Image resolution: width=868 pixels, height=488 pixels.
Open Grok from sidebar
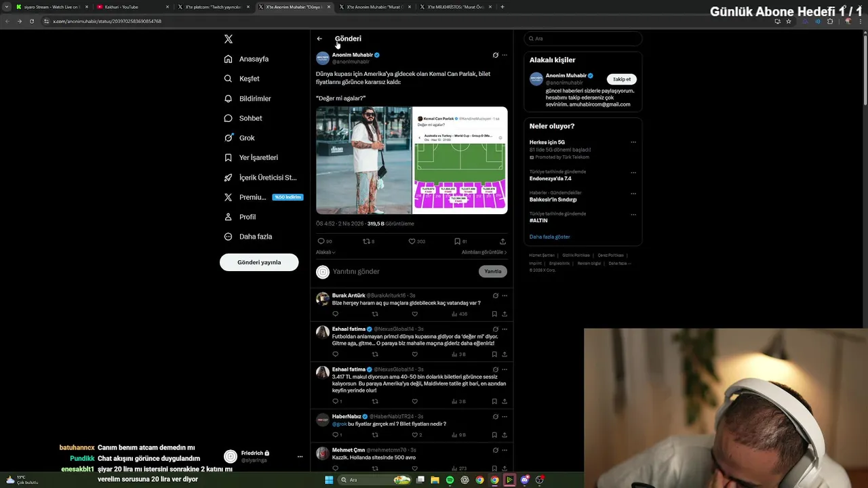pos(239,138)
